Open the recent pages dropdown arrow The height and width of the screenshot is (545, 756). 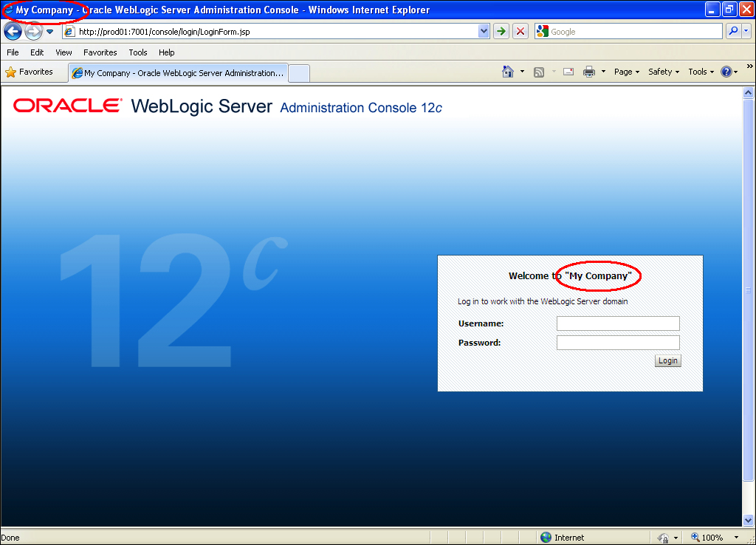(x=49, y=32)
